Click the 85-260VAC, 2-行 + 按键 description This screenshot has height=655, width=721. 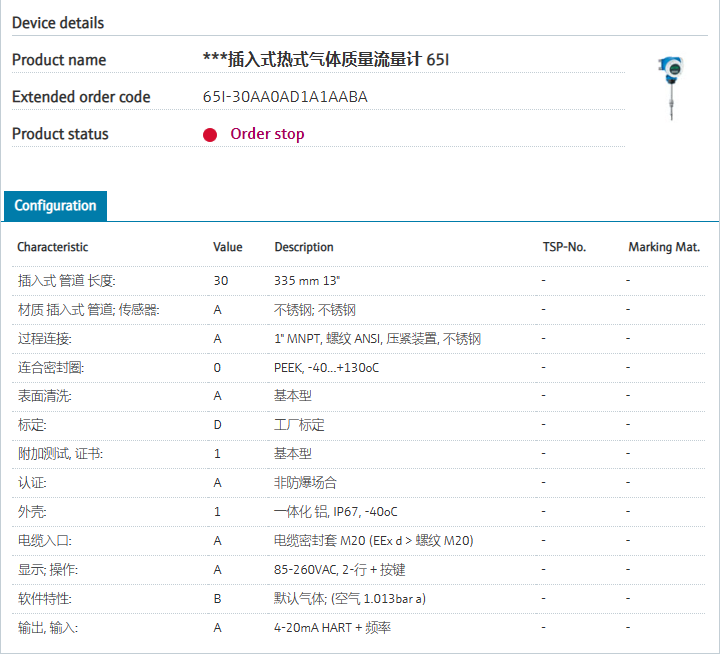tap(340, 570)
